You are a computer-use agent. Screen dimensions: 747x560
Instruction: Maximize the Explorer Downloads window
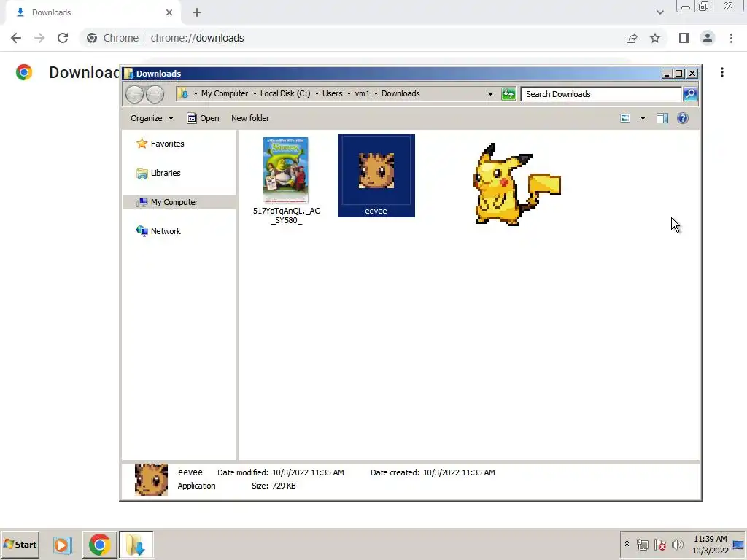click(x=679, y=74)
